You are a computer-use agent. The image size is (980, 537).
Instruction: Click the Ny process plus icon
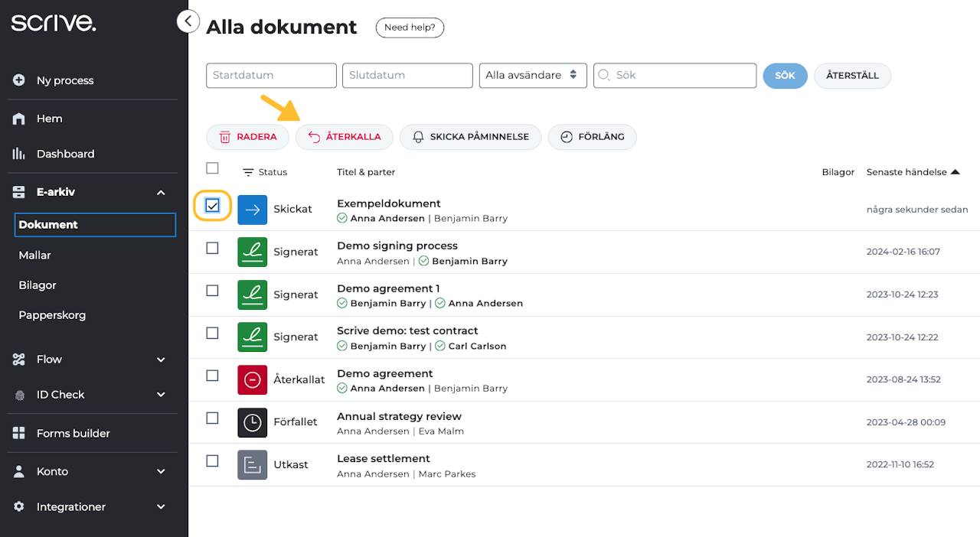pyautogui.click(x=19, y=80)
